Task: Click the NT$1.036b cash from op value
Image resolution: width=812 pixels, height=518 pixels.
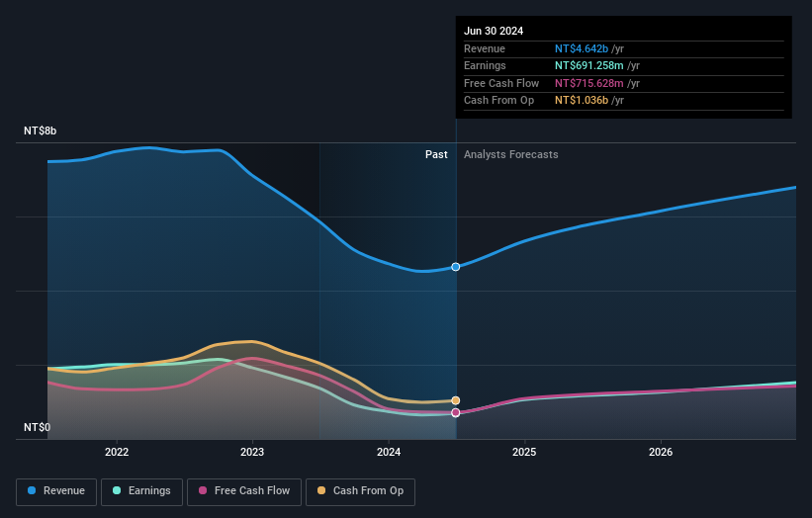Action: (x=582, y=101)
